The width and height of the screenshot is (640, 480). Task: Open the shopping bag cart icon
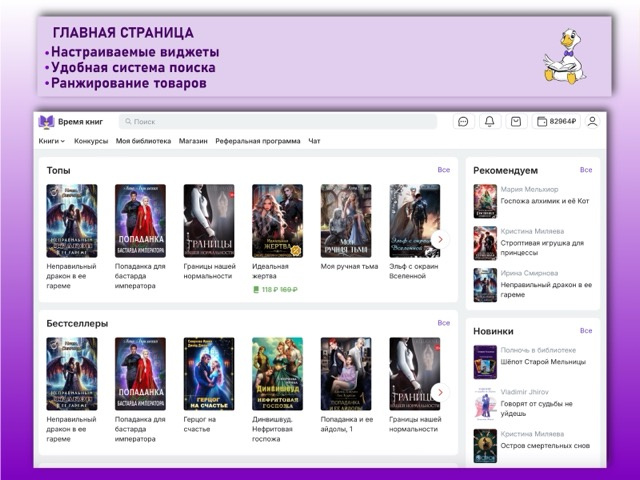click(516, 122)
